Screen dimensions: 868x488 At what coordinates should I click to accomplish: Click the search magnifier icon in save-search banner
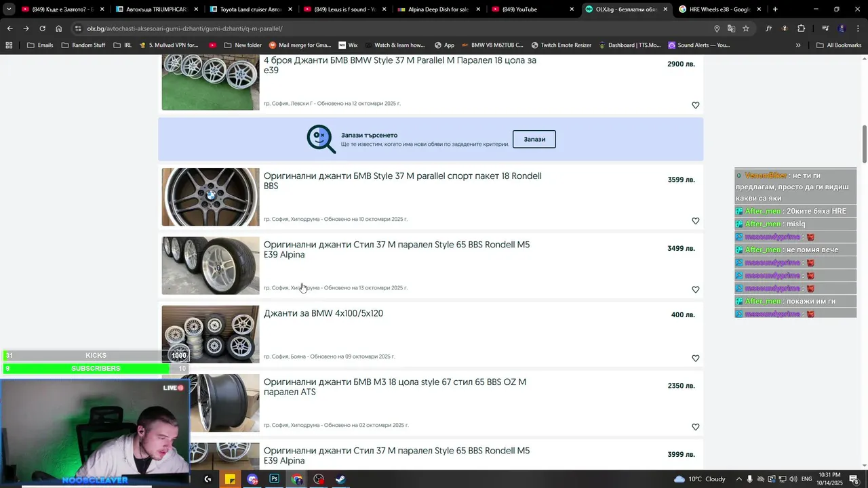point(321,139)
